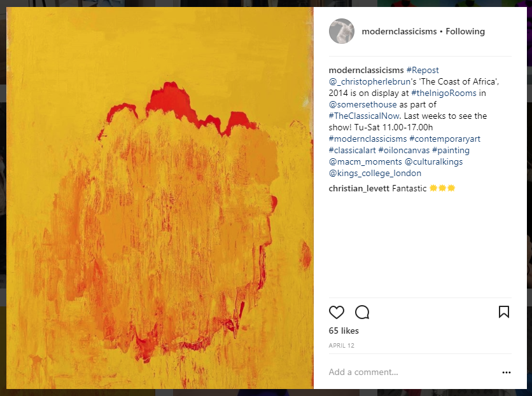
Task: Toggle the Following status button
Action: (465, 32)
